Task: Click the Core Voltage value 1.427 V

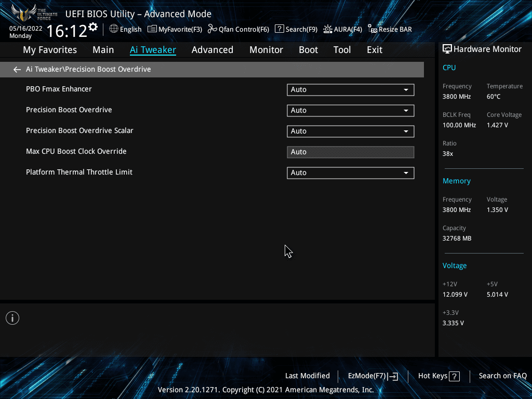Action: 497,125
